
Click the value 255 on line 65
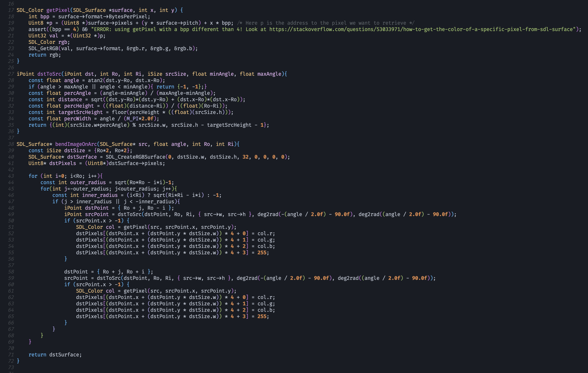(x=262, y=316)
